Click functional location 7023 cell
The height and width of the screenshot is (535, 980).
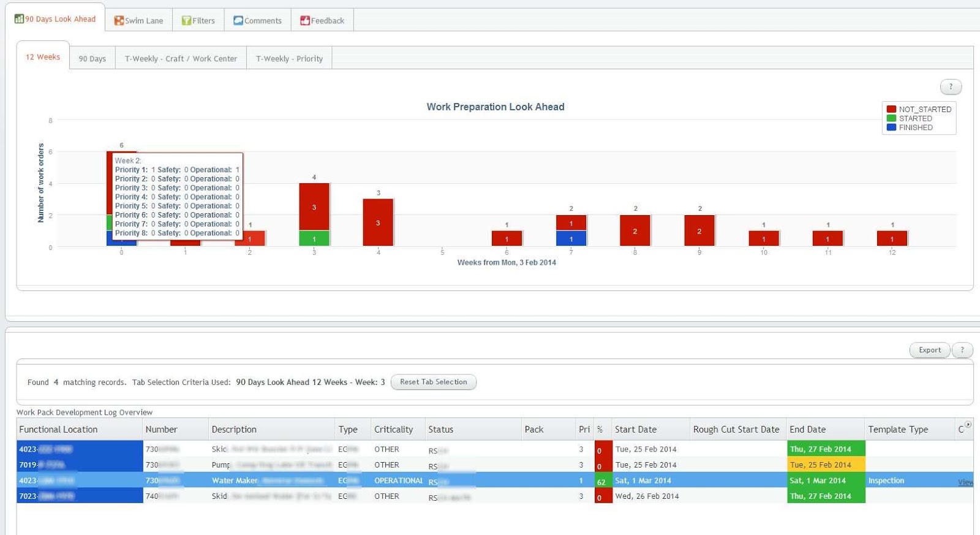(x=80, y=496)
